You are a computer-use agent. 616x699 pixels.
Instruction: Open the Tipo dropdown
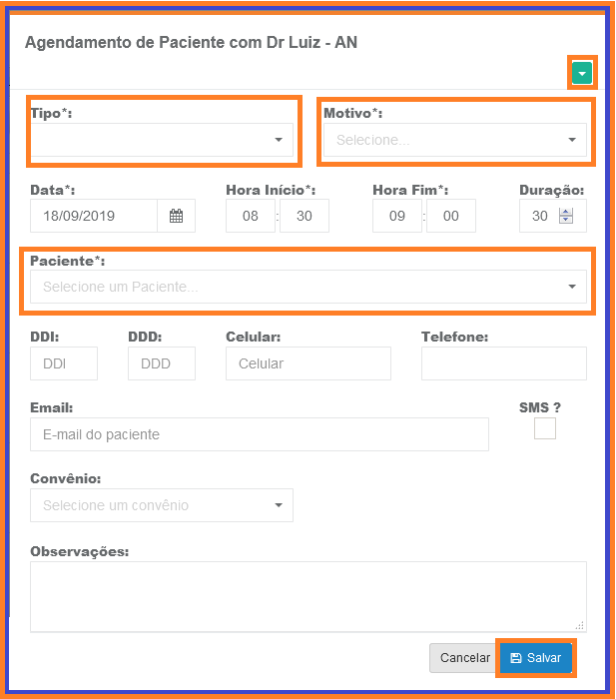pyautogui.click(x=162, y=140)
